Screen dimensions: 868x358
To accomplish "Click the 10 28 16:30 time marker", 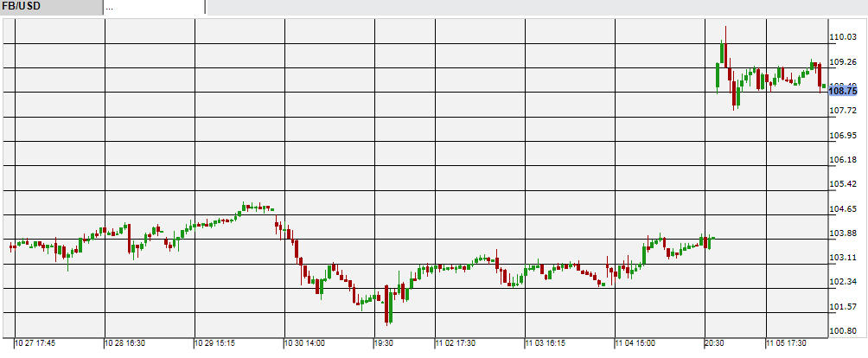I will 125,343.
